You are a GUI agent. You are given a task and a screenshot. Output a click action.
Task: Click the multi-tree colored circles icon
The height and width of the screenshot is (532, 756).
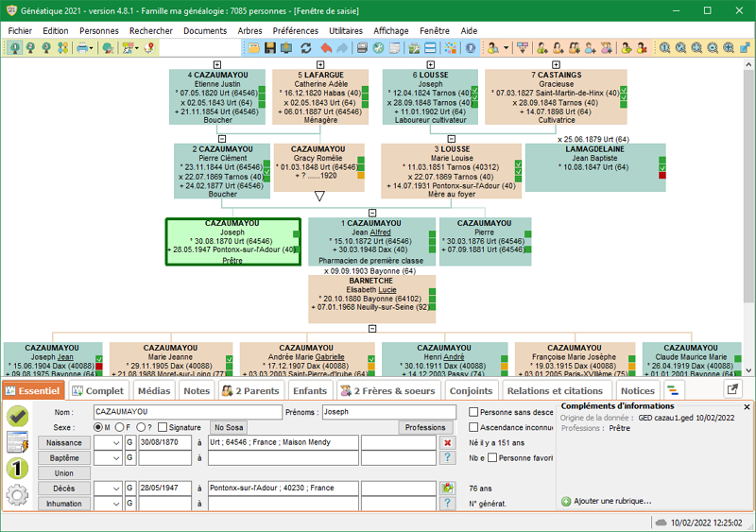click(x=62, y=48)
